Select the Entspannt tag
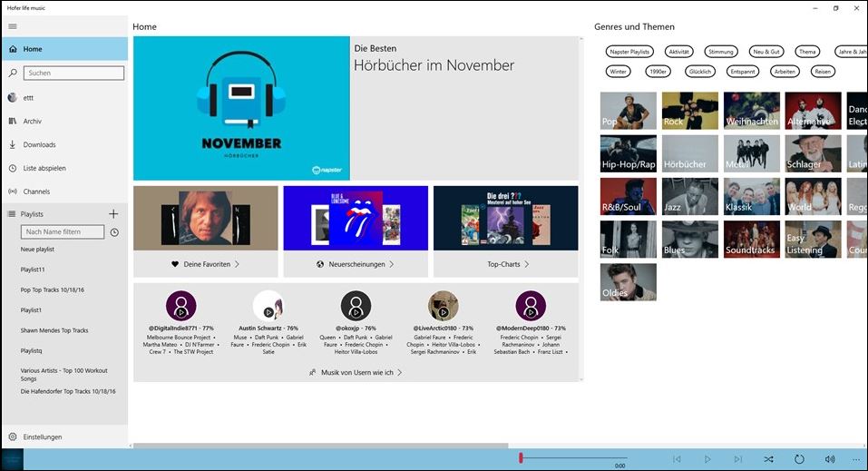 [x=742, y=72]
